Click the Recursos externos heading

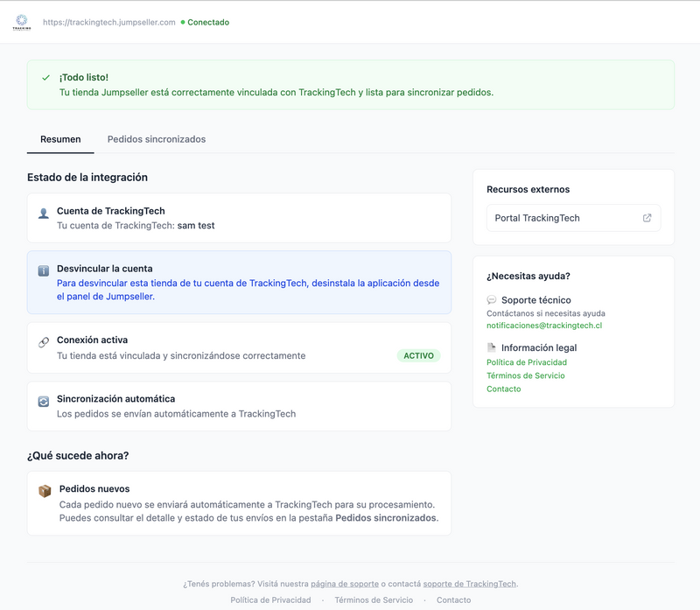[x=528, y=189]
